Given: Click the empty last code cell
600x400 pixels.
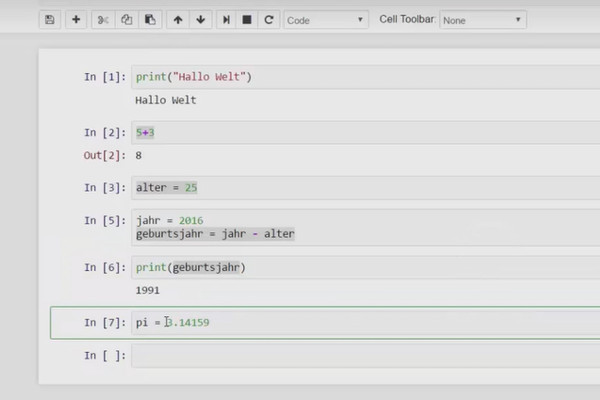Looking at the screenshot, I should pyautogui.click(x=365, y=356).
